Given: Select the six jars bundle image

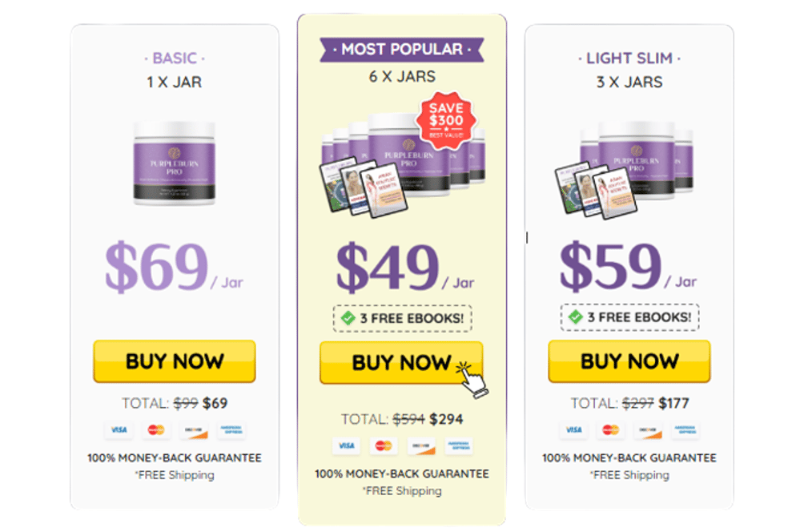Looking at the screenshot, I should [403, 165].
